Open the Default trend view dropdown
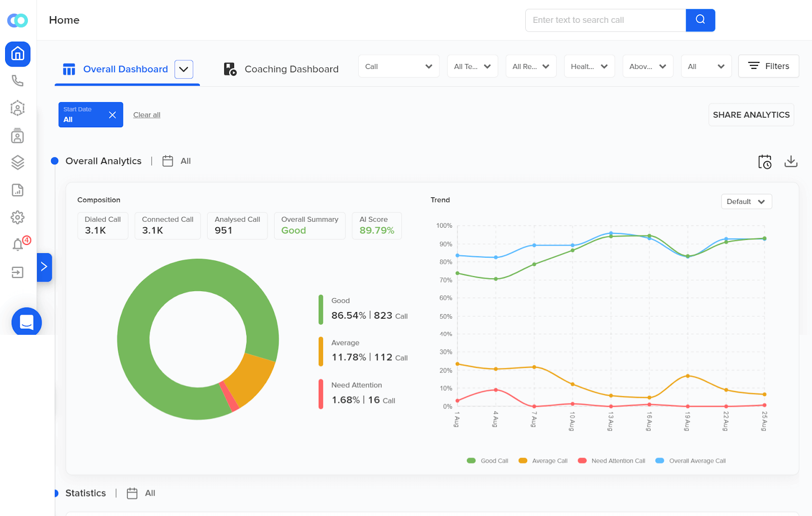 pos(746,201)
